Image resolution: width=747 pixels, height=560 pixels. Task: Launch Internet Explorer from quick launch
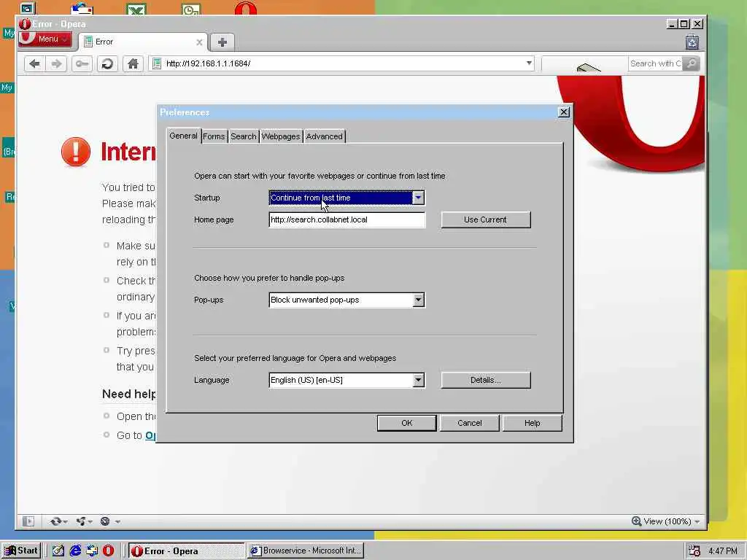(x=75, y=551)
